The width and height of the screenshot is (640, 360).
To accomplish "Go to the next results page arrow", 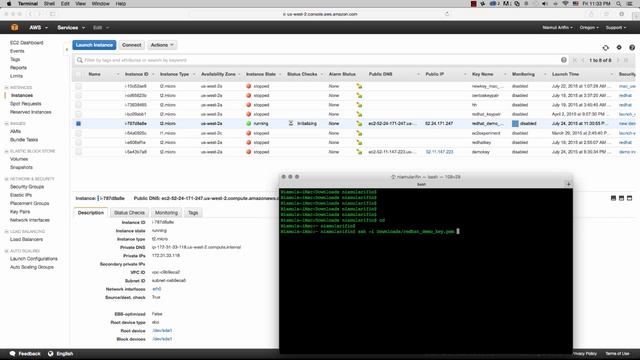I will tap(618, 60).
